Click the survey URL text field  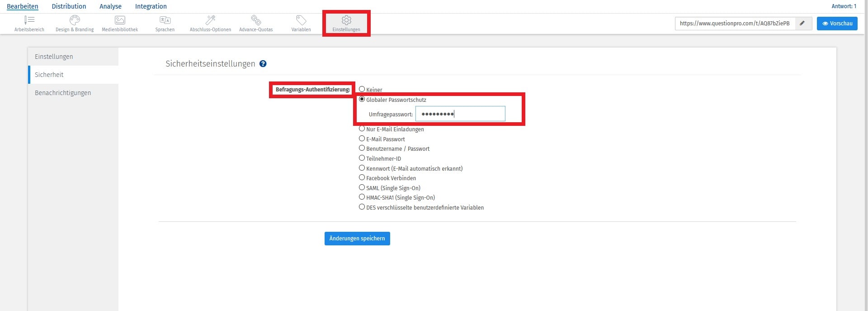pyautogui.click(x=735, y=24)
